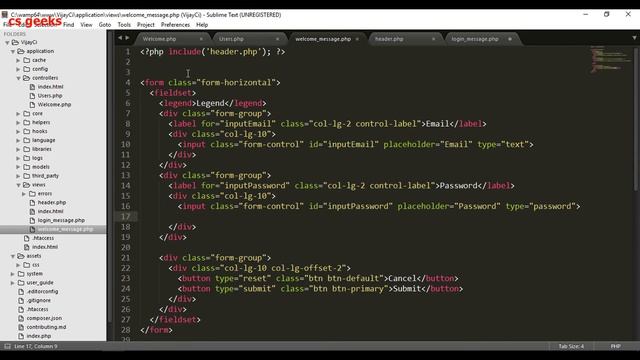Click the logs folder icon
The width and height of the screenshot is (640, 360).
click(x=27, y=158)
